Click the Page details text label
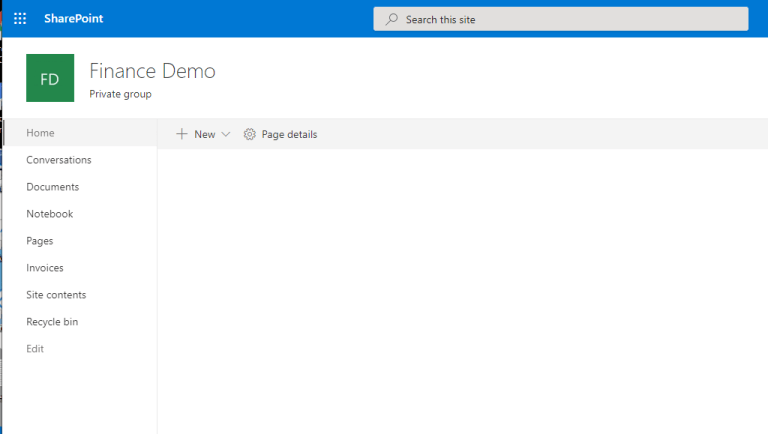Image resolution: width=768 pixels, height=434 pixels. [289, 134]
